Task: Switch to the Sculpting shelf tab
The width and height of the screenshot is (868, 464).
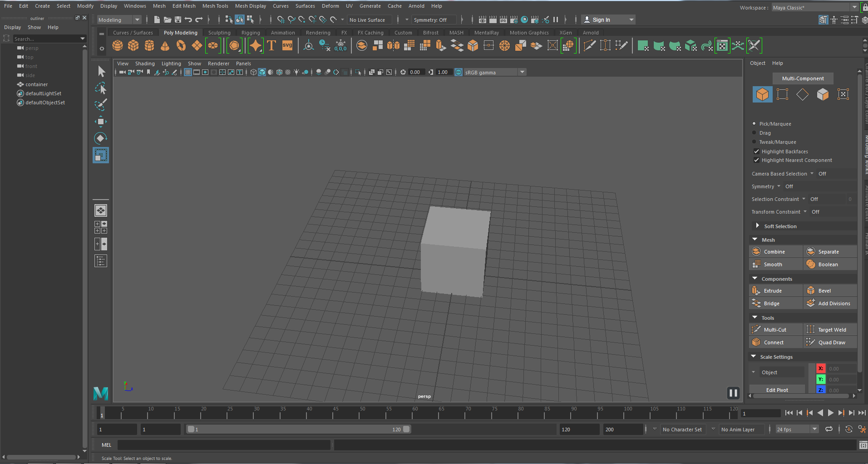Action: click(219, 33)
